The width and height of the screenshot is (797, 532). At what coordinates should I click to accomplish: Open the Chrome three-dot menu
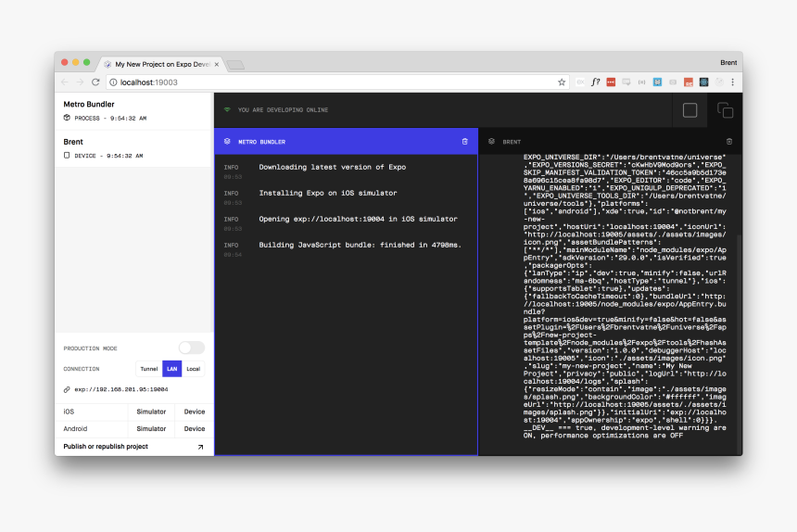732,82
